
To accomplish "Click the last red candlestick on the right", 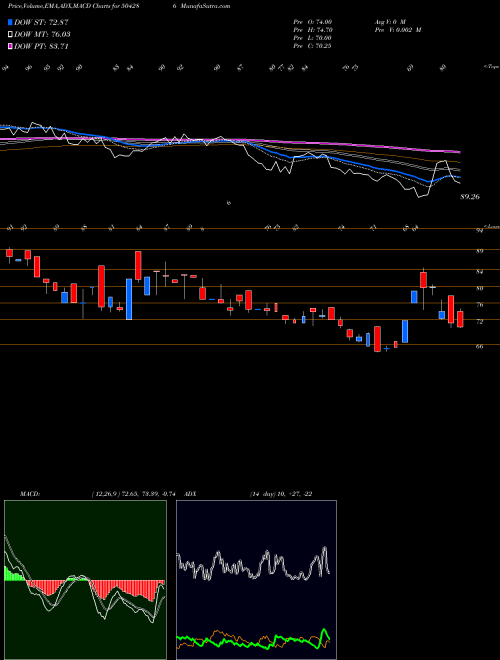I will click(460, 319).
